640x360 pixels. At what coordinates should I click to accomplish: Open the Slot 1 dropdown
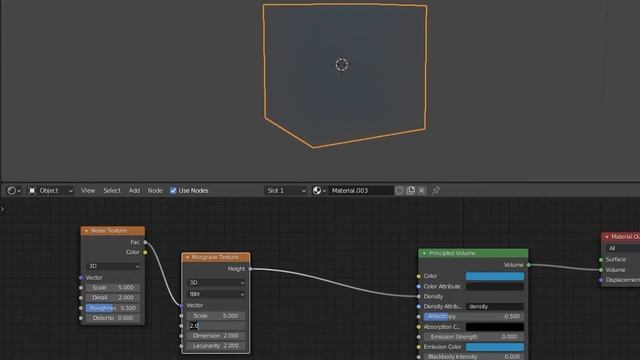285,191
